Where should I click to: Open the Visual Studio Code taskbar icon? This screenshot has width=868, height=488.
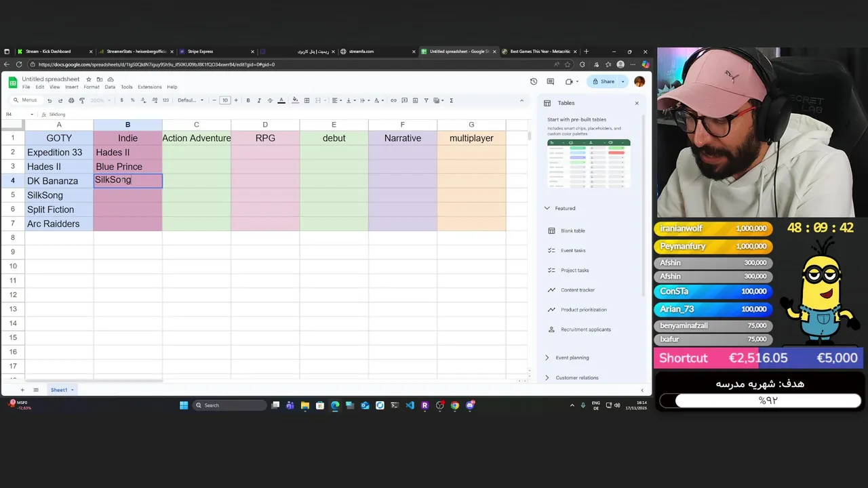tap(410, 405)
